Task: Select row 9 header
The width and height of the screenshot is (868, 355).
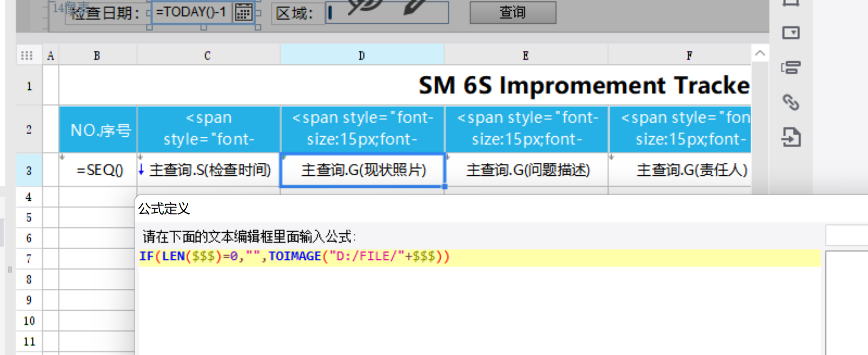Action: coord(29,300)
